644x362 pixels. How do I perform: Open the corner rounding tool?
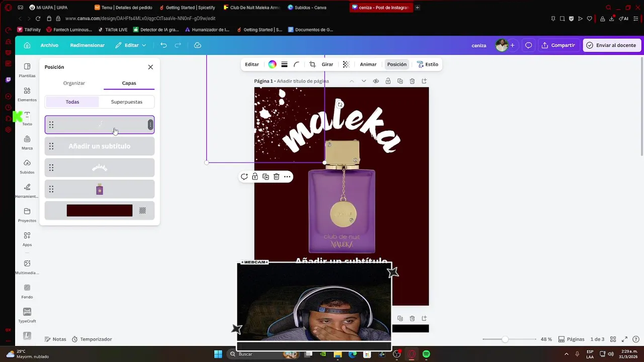click(297, 64)
